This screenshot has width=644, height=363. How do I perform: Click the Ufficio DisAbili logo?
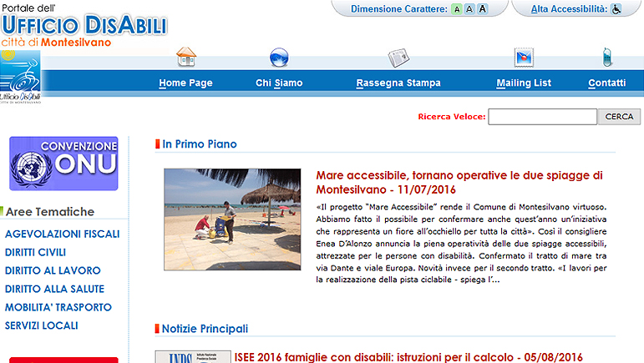(x=84, y=25)
